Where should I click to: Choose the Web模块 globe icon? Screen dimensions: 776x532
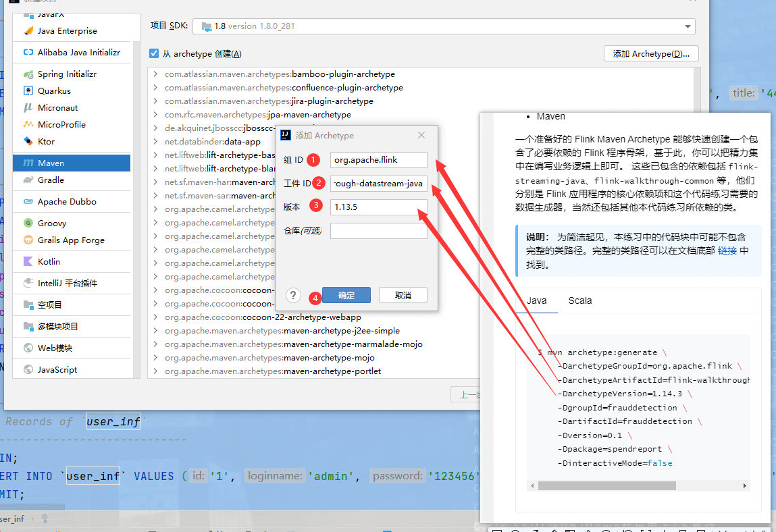(28, 348)
